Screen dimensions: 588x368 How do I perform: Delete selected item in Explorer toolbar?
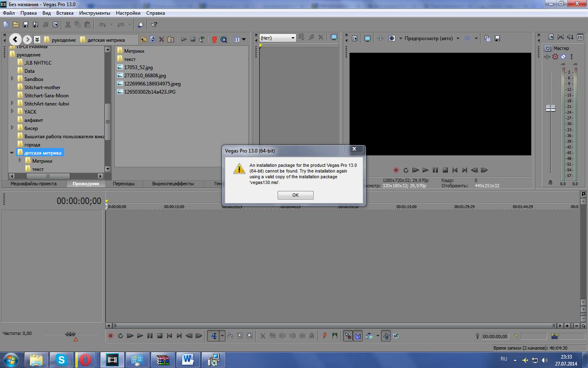pyautogui.click(x=162, y=39)
